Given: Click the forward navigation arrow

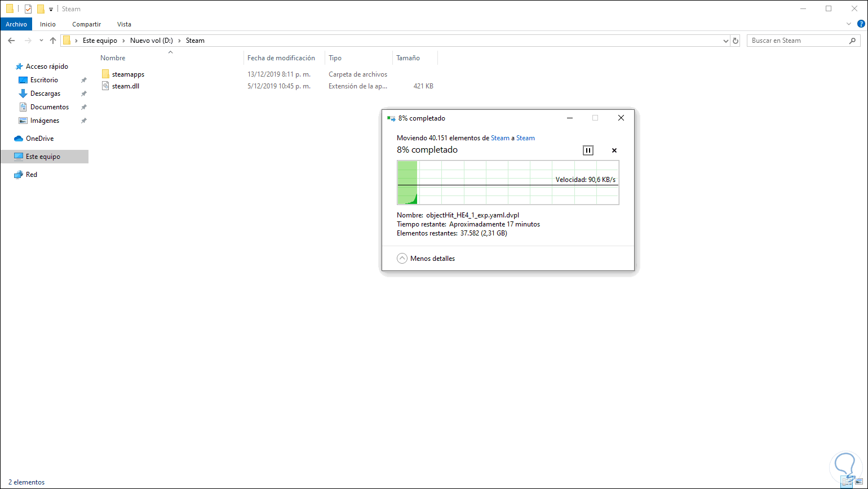Looking at the screenshot, I should [28, 41].
